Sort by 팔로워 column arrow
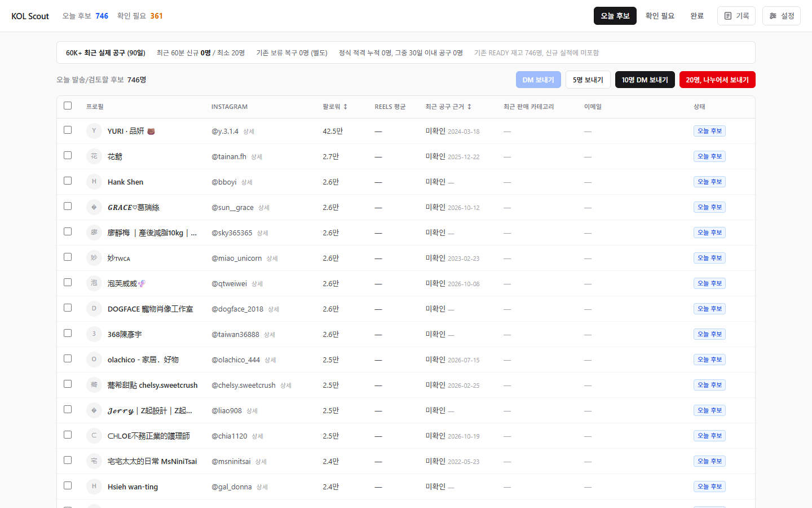 coord(346,107)
